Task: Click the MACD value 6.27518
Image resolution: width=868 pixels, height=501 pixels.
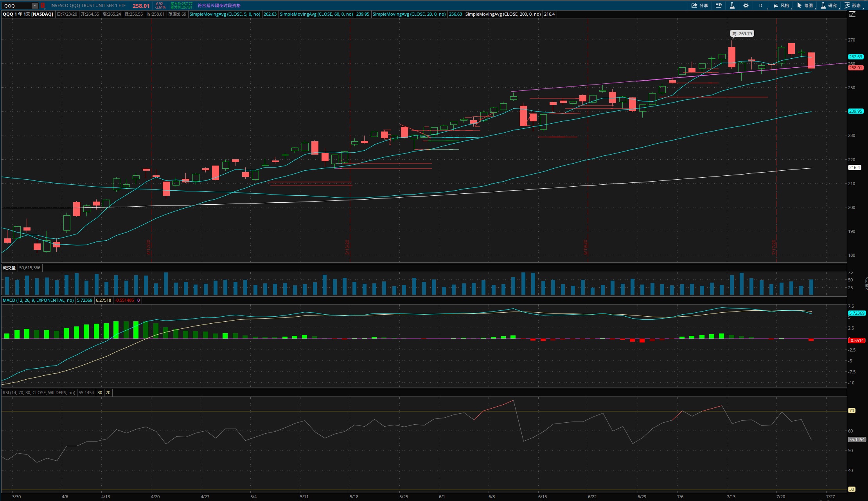Action: [103, 300]
